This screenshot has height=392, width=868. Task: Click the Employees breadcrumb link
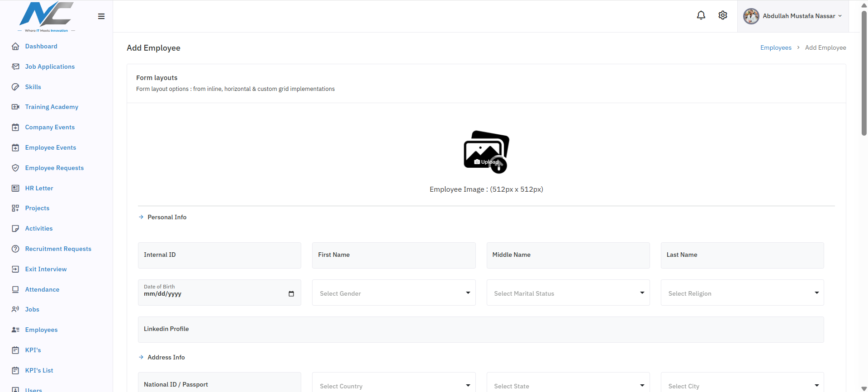point(776,47)
